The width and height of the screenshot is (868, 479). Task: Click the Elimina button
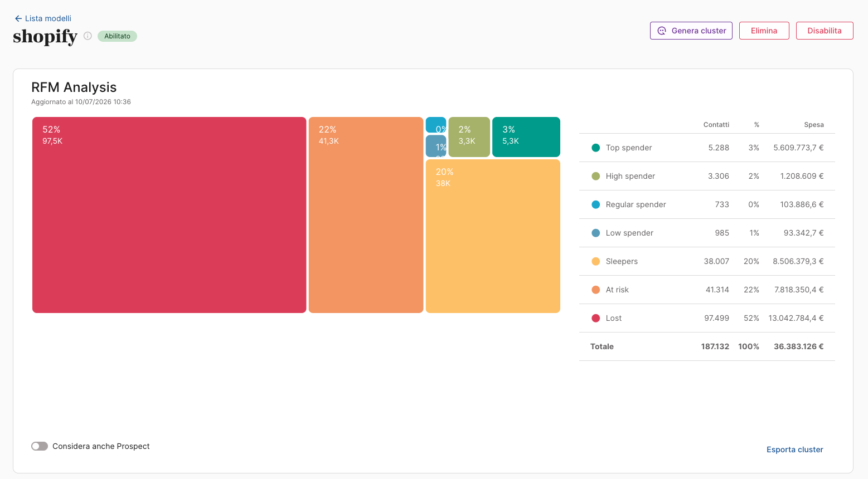coord(764,31)
